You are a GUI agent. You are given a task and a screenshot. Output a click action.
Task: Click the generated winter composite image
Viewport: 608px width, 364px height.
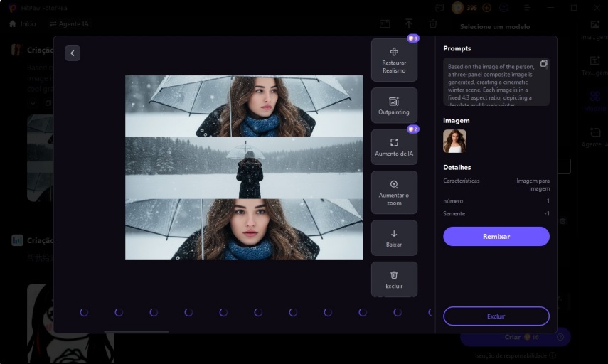click(244, 168)
